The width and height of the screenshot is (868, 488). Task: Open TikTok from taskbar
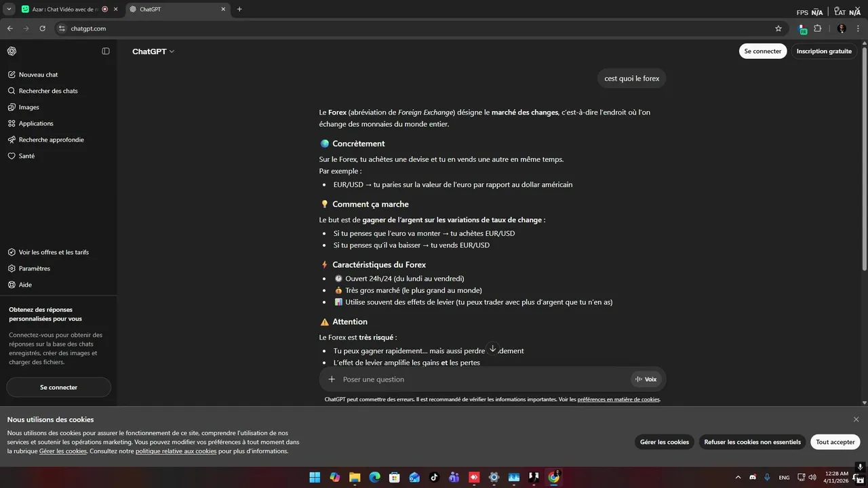(434, 477)
